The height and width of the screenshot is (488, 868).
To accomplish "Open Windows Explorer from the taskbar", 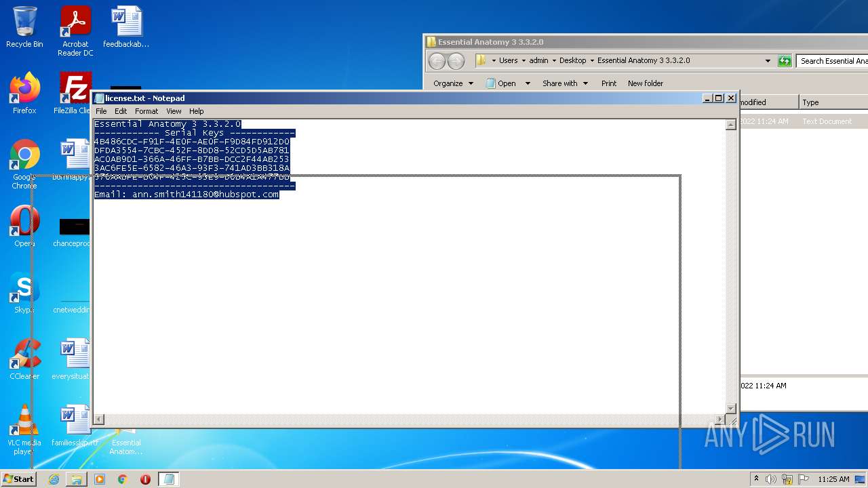I will pyautogui.click(x=77, y=479).
